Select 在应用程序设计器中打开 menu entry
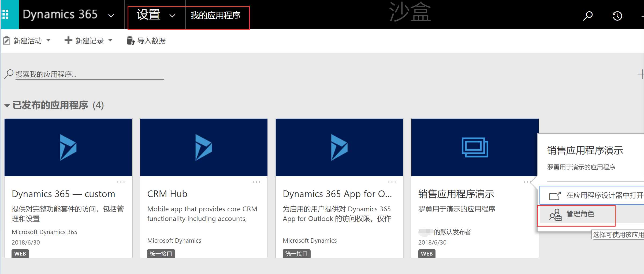 (592, 196)
